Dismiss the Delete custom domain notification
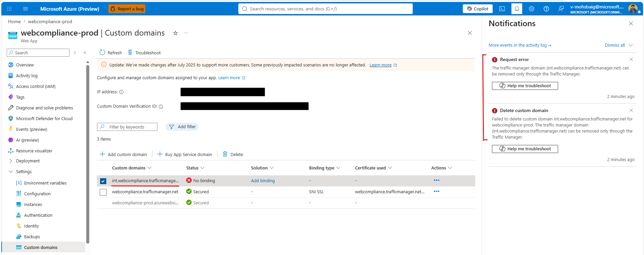The image size is (644, 255). pos(631,110)
